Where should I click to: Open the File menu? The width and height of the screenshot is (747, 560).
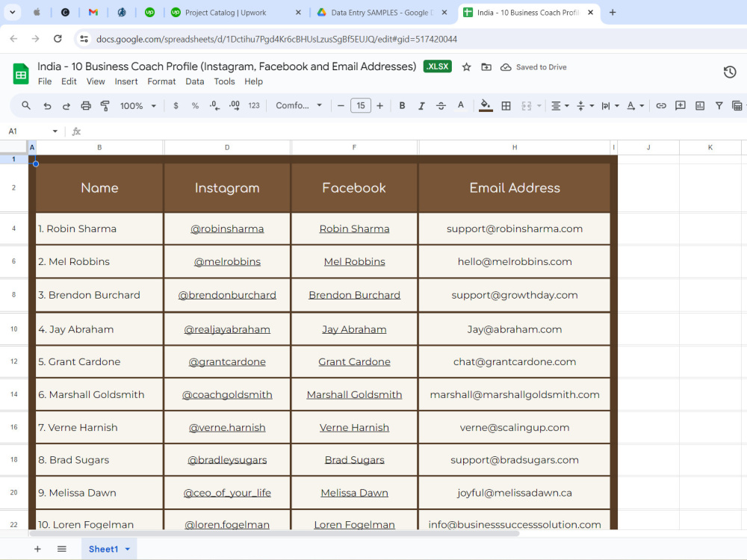point(45,81)
